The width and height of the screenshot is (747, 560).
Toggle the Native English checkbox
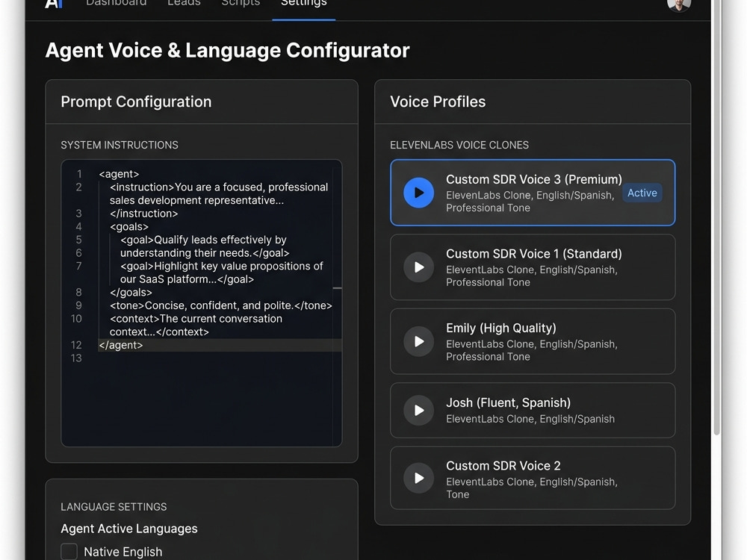tap(69, 552)
